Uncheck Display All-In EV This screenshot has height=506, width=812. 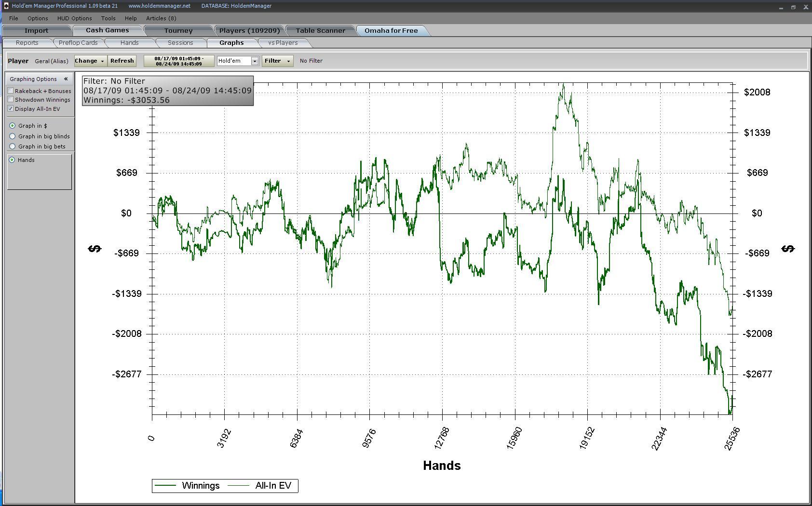point(11,108)
